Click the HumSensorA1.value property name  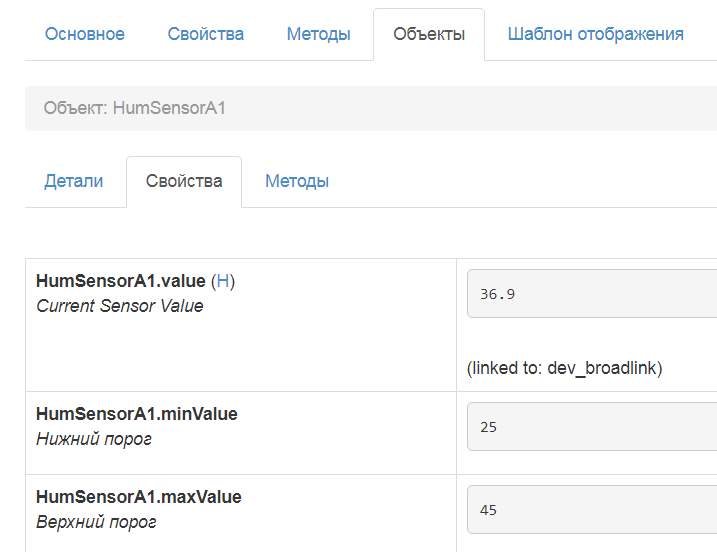tap(120, 281)
